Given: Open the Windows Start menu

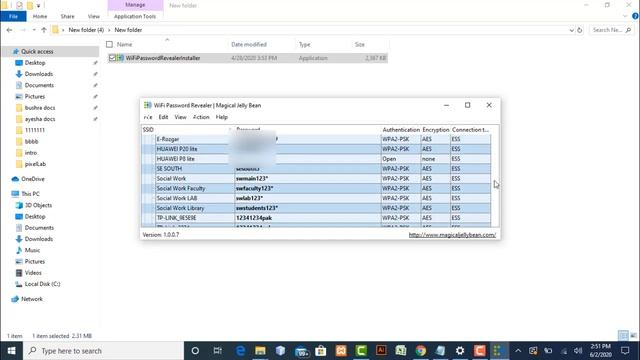Looking at the screenshot, I should pyautogui.click(x=11, y=351).
